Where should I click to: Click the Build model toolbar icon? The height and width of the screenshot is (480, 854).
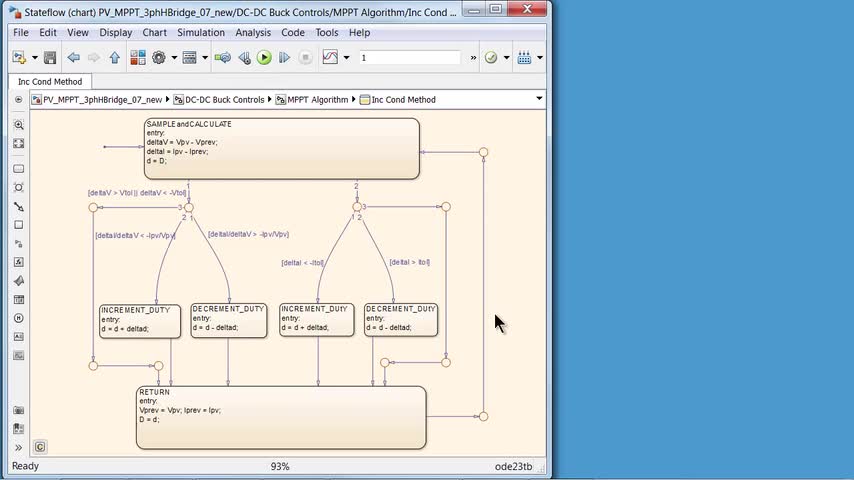pyautogui.click(x=524, y=57)
